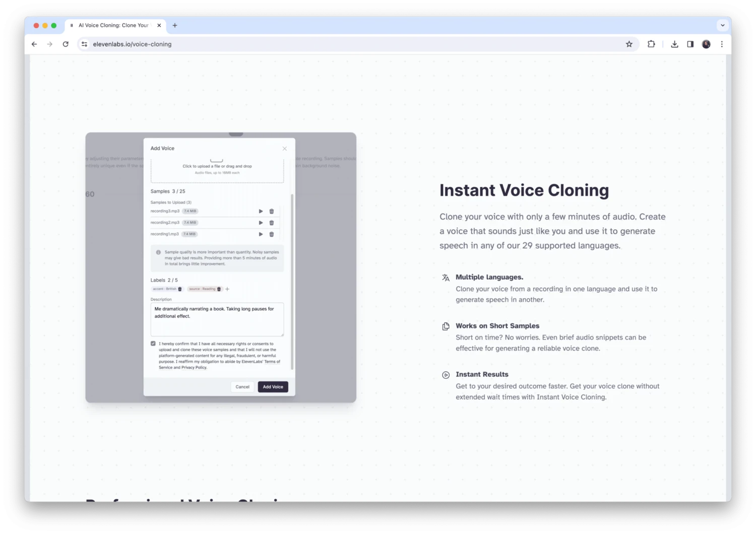Image resolution: width=756 pixels, height=534 pixels.
Task: Play the recording1.mp3 sample
Action: [261, 234]
